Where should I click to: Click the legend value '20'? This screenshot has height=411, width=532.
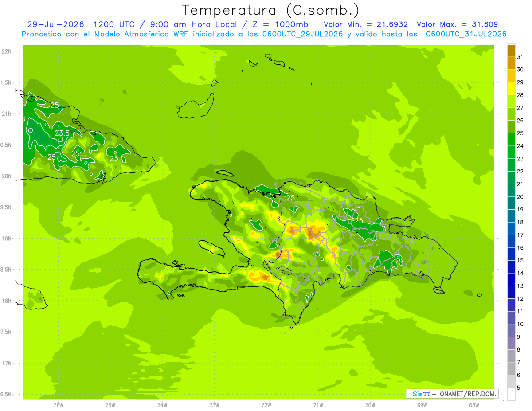tap(520, 197)
